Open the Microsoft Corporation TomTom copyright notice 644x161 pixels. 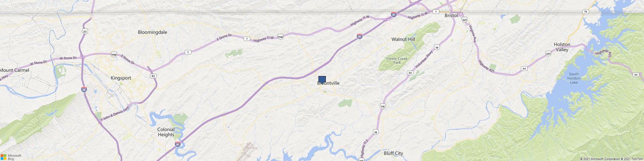611,159
